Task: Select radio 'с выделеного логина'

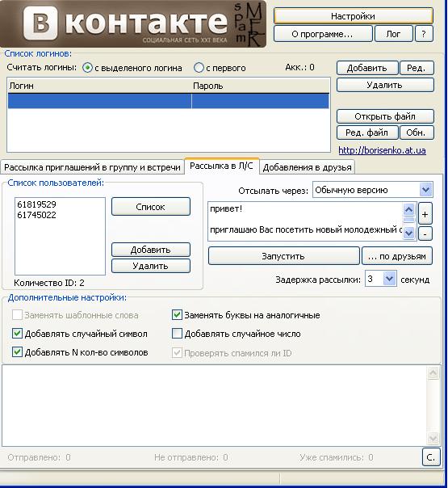Action: coord(87,68)
